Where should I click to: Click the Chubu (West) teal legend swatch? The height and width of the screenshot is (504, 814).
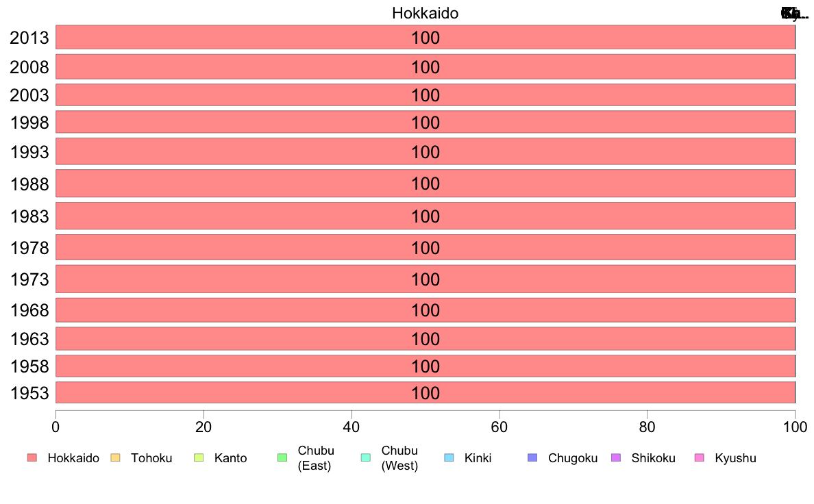pos(365,457)
